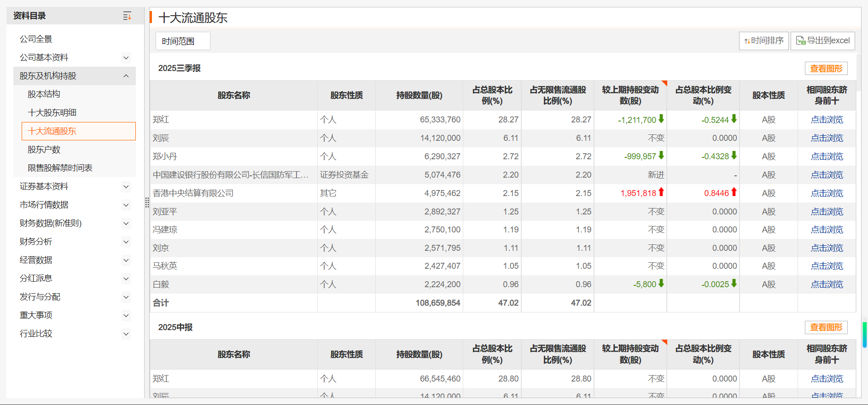The image size is (868, 405).
Task: Click the panel splitter drag handle
Action: point(147,202)
